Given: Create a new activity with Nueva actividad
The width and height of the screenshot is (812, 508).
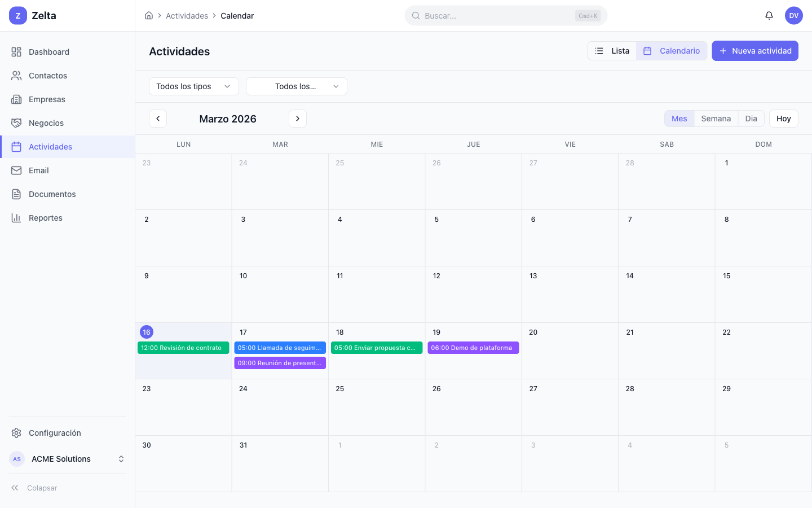Looking at the screenshot, I should tap(754, 51).
